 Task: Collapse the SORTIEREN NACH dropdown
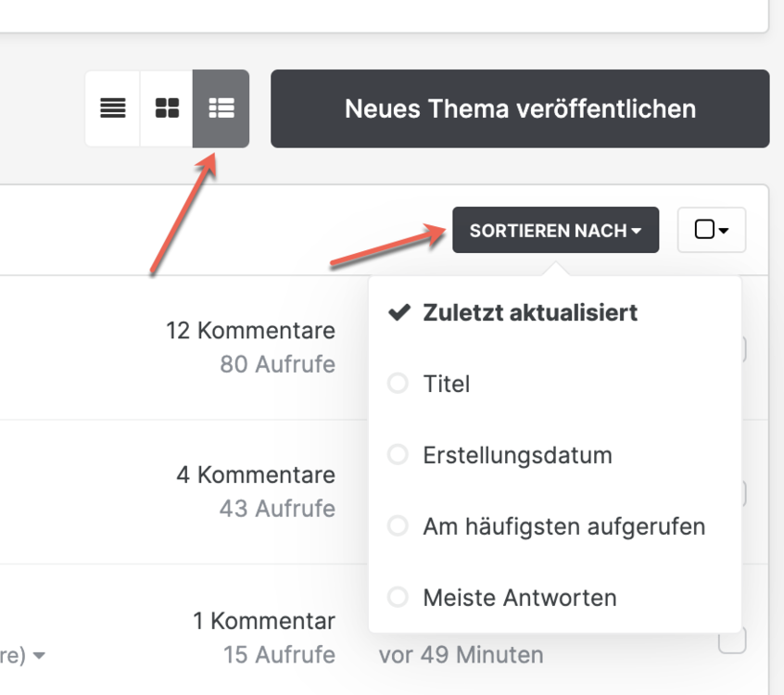point(555,230)
